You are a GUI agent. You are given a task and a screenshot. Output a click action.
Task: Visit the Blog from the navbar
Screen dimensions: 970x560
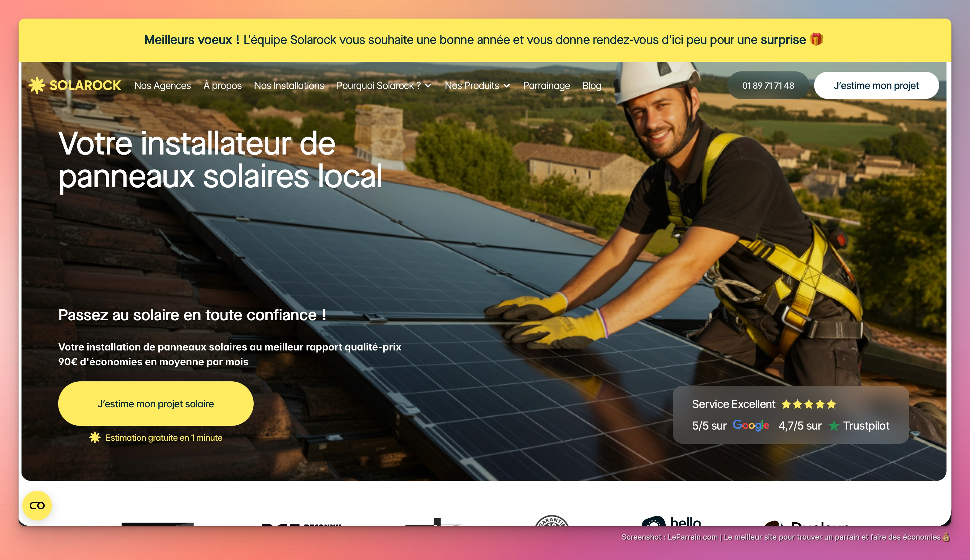pos(592,85)
